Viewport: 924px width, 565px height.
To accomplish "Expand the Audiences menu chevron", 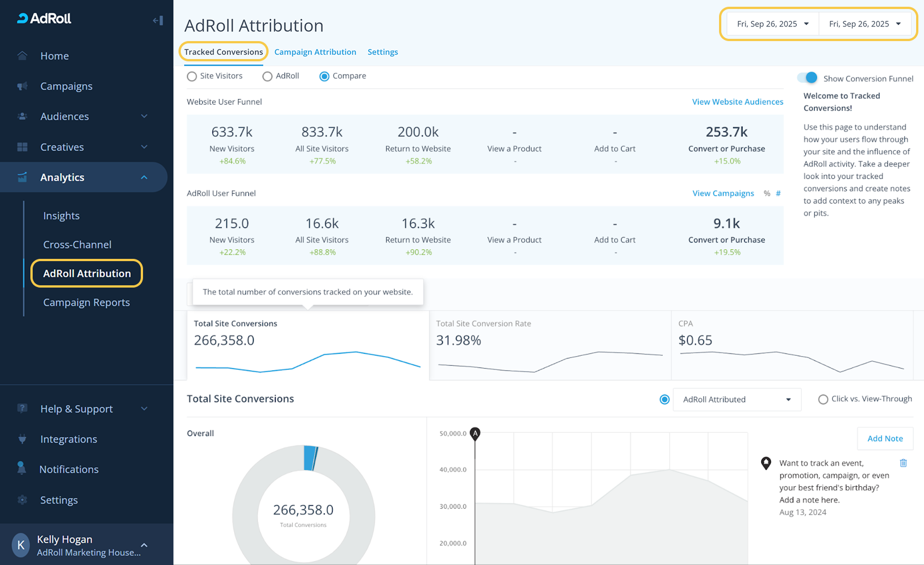I will click(144, 116).
